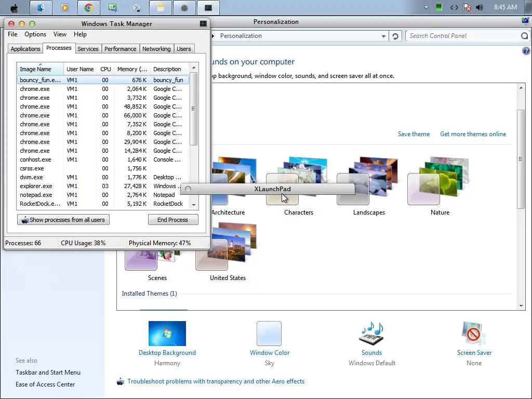Image resolution: width=532 pixels, height=399 pixels.
Task: Click the Task Manager title bar graph icon
Action: click(x=203, y=23)
